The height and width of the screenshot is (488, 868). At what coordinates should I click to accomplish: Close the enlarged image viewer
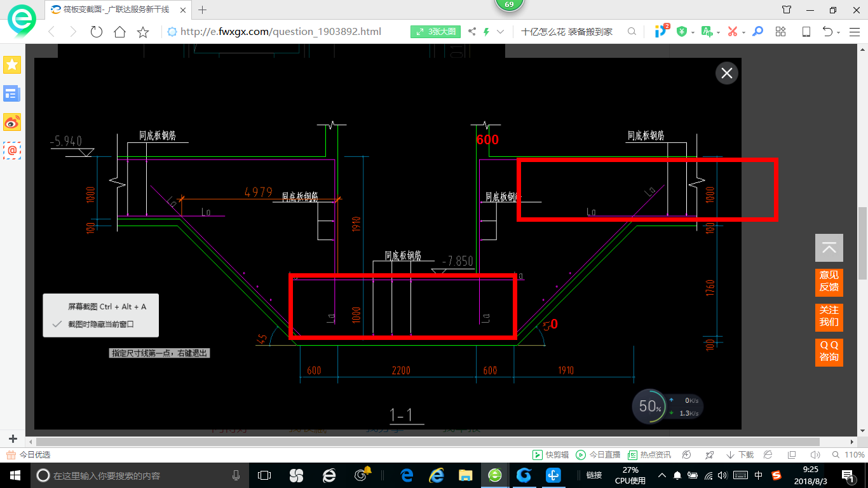[727, 73]
